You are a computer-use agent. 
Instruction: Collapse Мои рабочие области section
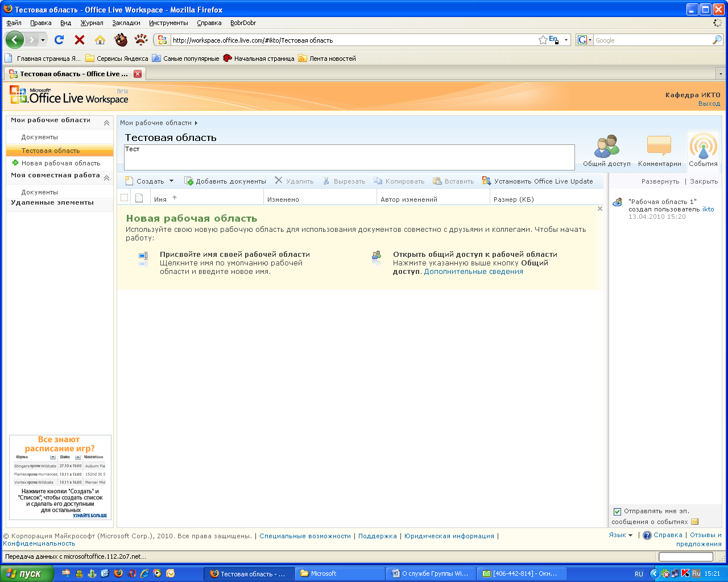106,123
